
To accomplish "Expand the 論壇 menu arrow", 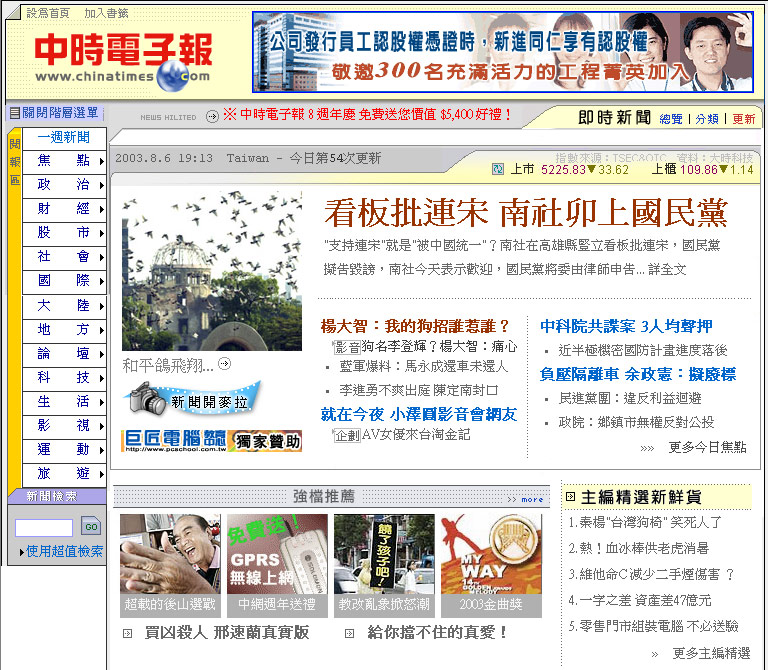I will [101, 354].
